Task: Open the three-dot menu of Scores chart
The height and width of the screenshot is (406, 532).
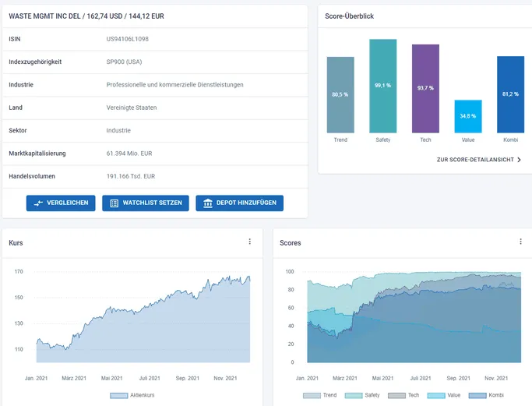Action: click(520, 242)
